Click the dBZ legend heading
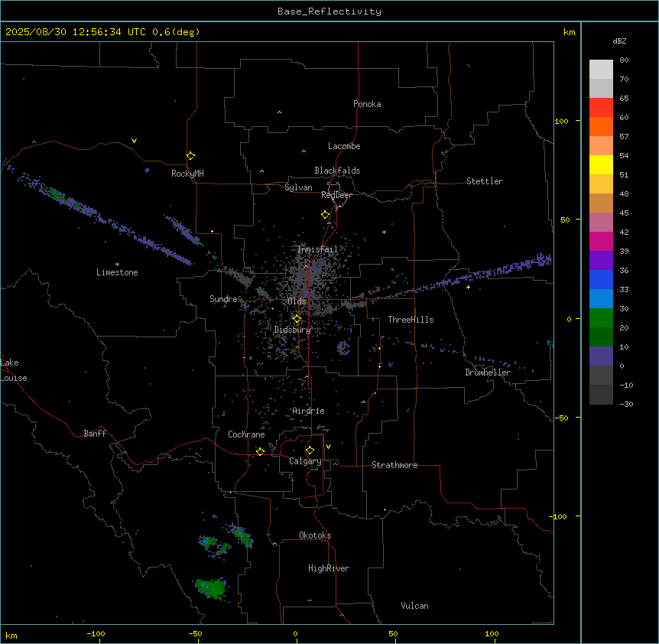 pyautogui.click(x=619, y=41)
